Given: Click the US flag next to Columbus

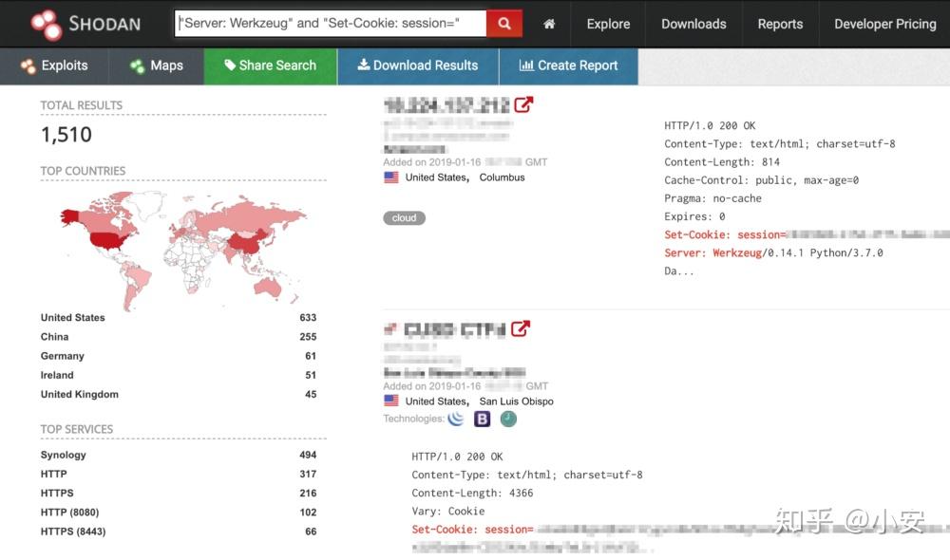Looking at the screenshot, I should (391, 177).
